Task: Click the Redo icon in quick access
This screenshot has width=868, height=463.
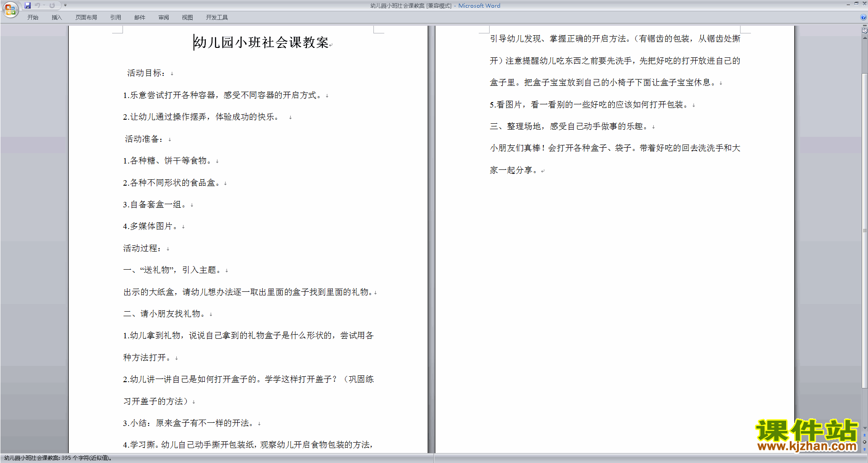Action: point(52,5)
